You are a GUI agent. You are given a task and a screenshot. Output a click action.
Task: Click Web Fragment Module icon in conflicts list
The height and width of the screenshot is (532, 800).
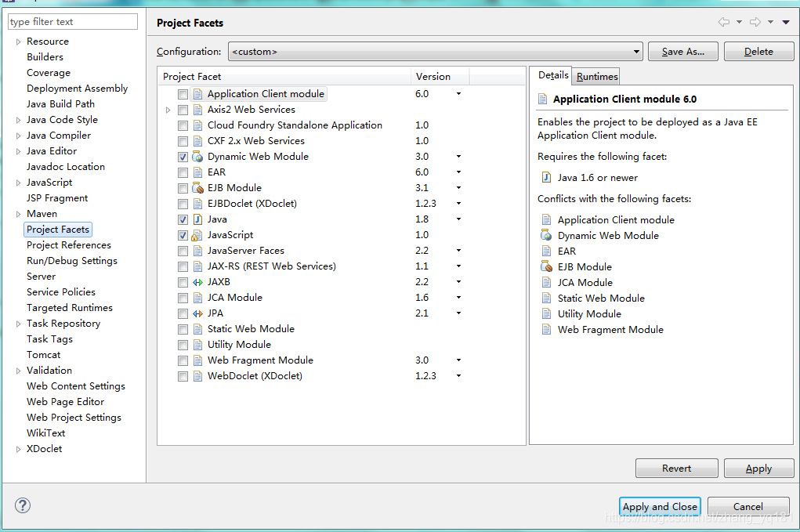(x=546, y=330)
